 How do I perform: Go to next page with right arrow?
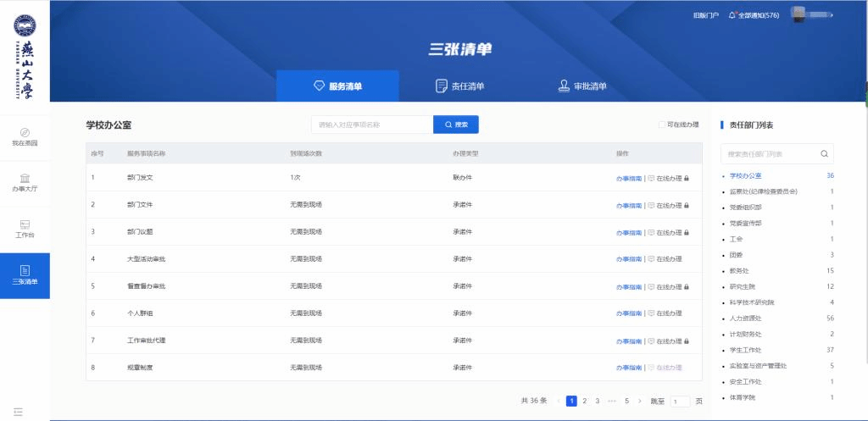pos(639,401)
